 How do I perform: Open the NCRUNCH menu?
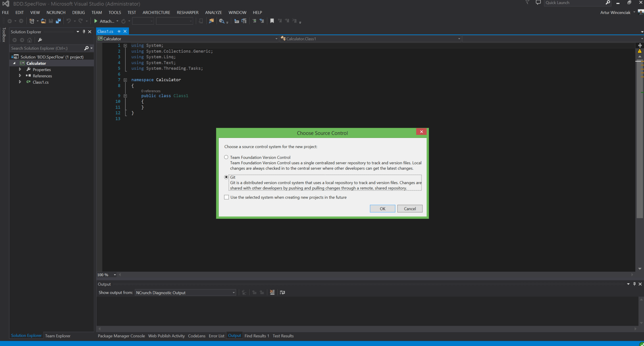tap(56, 12)
